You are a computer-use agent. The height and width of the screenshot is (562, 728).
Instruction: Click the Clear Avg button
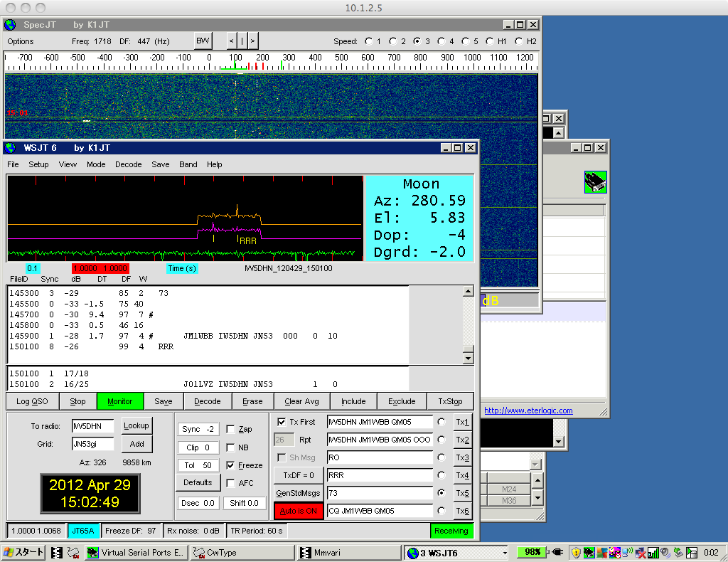(301, 401)
